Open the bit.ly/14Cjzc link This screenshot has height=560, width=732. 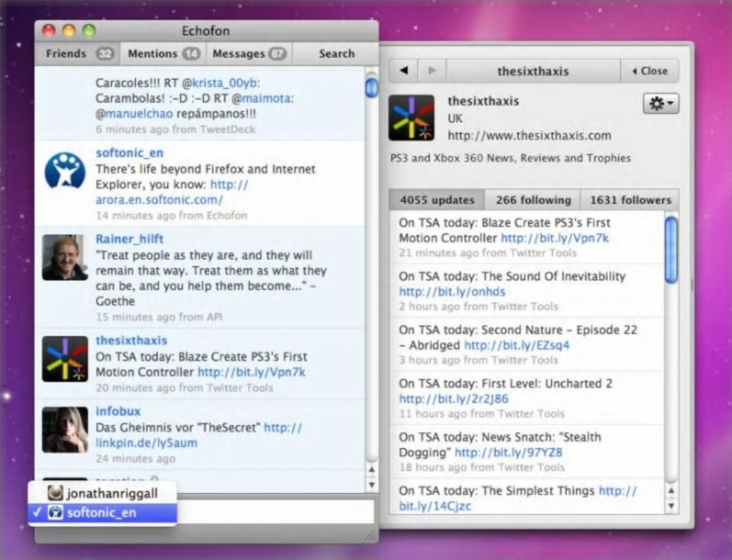point(435,506)
